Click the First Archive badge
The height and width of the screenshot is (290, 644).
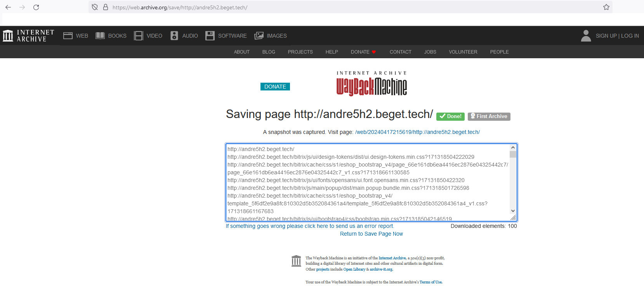point(489,116)
